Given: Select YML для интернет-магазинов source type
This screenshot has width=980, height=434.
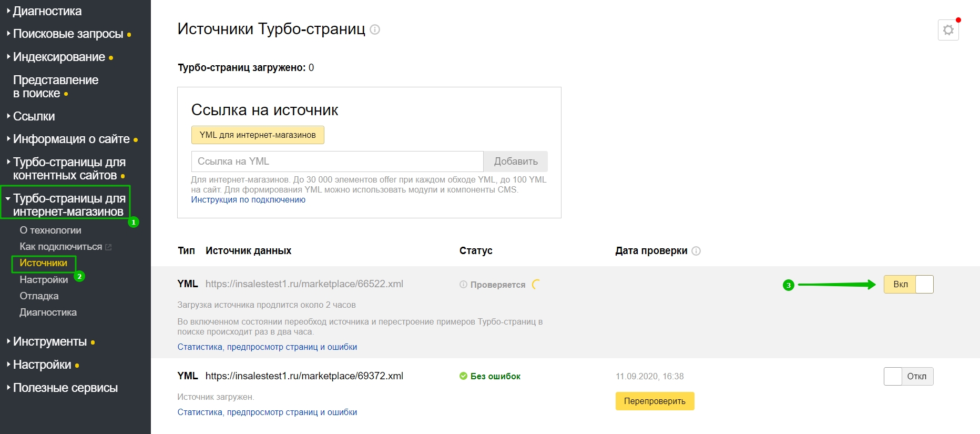Looking at the screenshot, I should click(258, 135).
